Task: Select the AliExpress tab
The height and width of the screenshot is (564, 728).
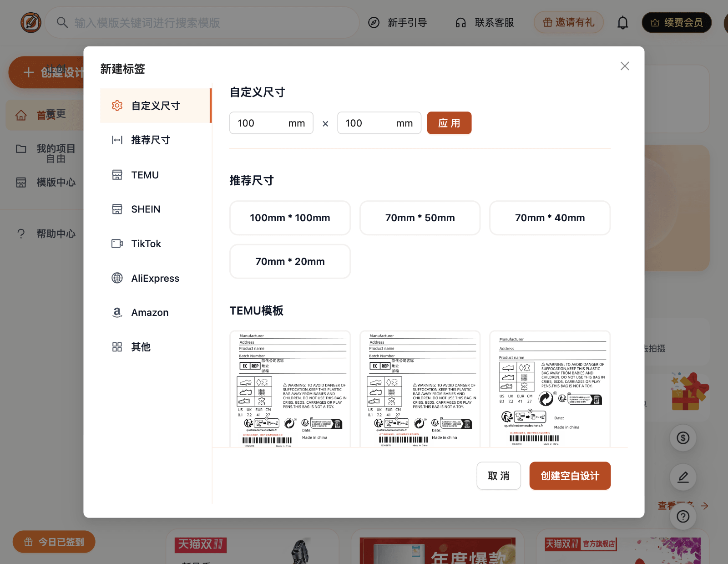Action: [x=156, y=278]
